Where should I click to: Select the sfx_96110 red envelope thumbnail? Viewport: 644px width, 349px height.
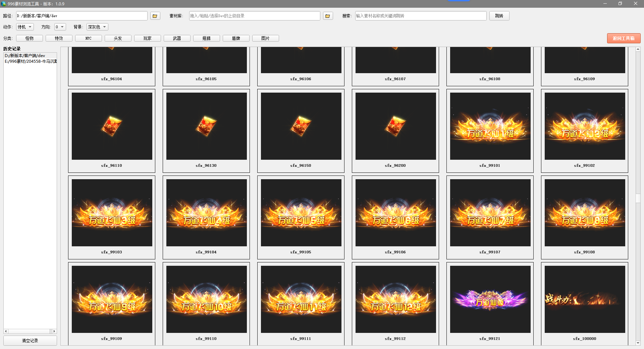(112, 127)
